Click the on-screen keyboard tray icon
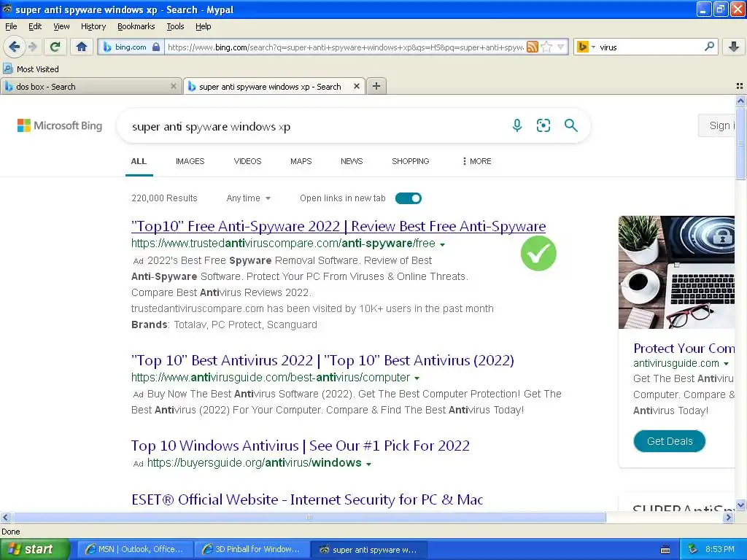This screenshot has height=560, width=747. pyautogui.click(x=665, y=550)
